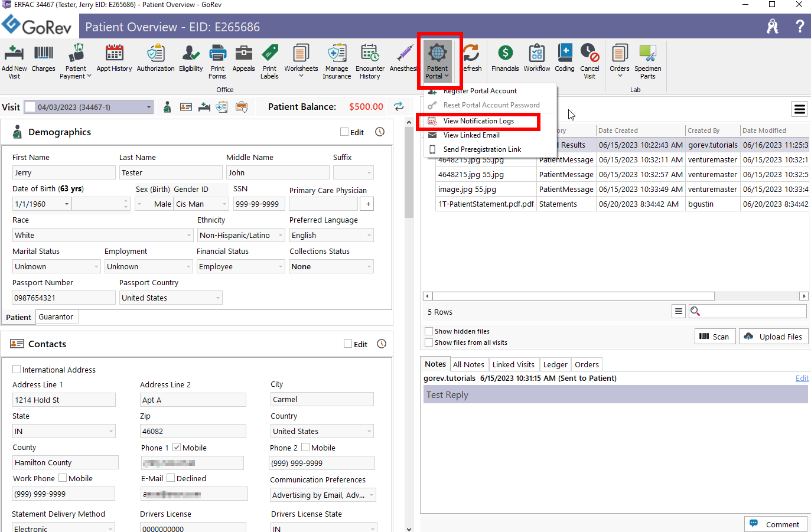The width and height of the screenshot is (811, 532).
Task: Click the hospital bed icon beside Visit selector
Action: tap(204, 107)
